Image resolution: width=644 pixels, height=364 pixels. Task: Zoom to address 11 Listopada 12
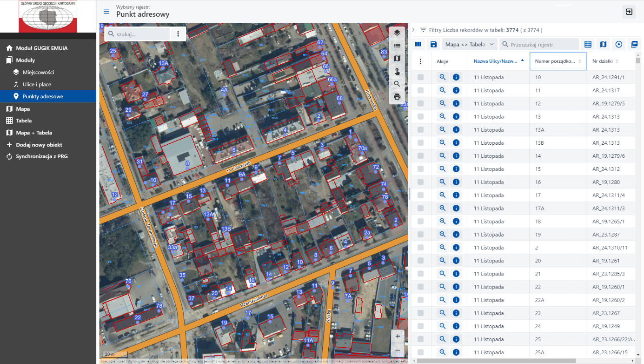click(x=443, y=103)
